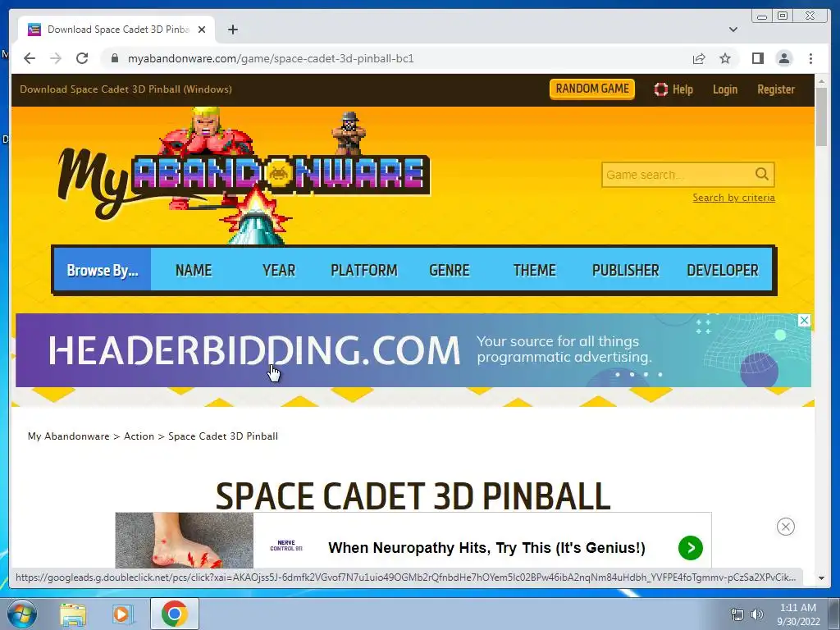Click the Chrome taskbar icon
840x630 pixels.
174,614
